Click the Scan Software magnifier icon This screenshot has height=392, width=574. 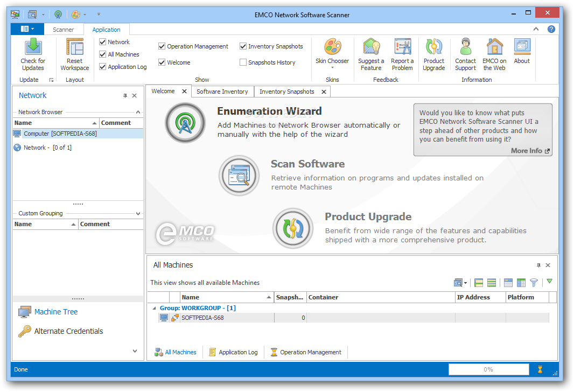239,176
